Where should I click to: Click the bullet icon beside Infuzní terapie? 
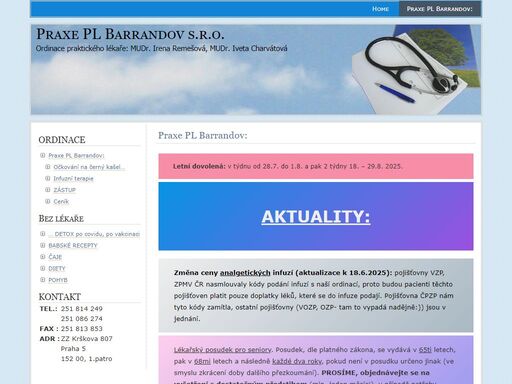pyautogui.click(x=48, y=178)
